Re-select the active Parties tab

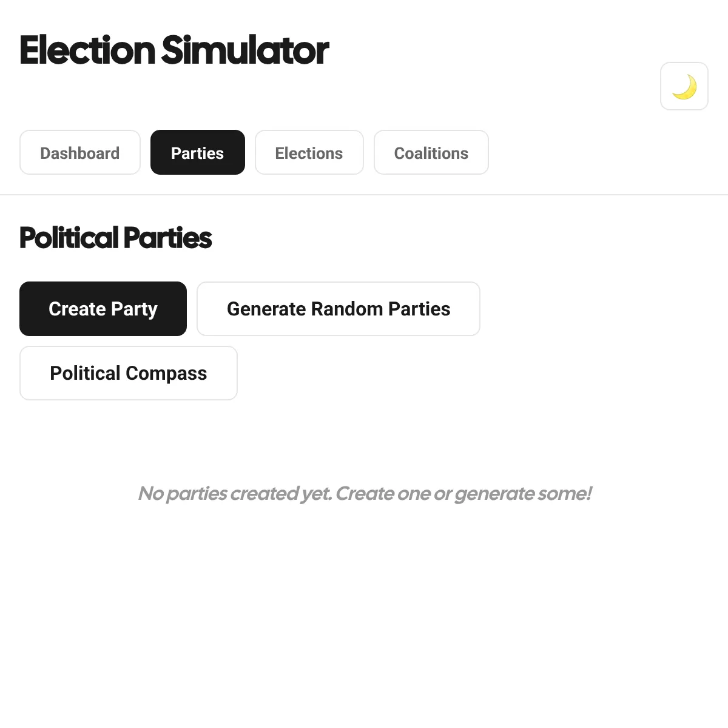pos(197,152)
